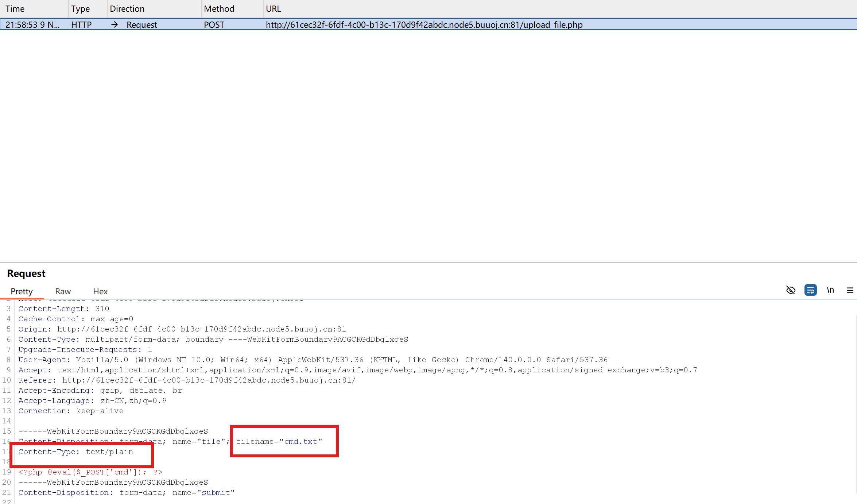Sort by the Method column header
Viewport: 857px width, 504px height.
point(219,9)
